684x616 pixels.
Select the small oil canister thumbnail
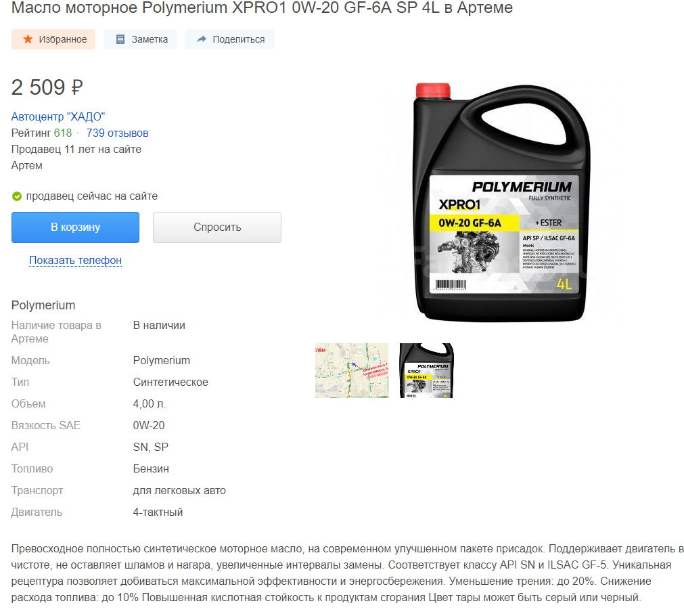pyautogui.click(x=427, y=370)
